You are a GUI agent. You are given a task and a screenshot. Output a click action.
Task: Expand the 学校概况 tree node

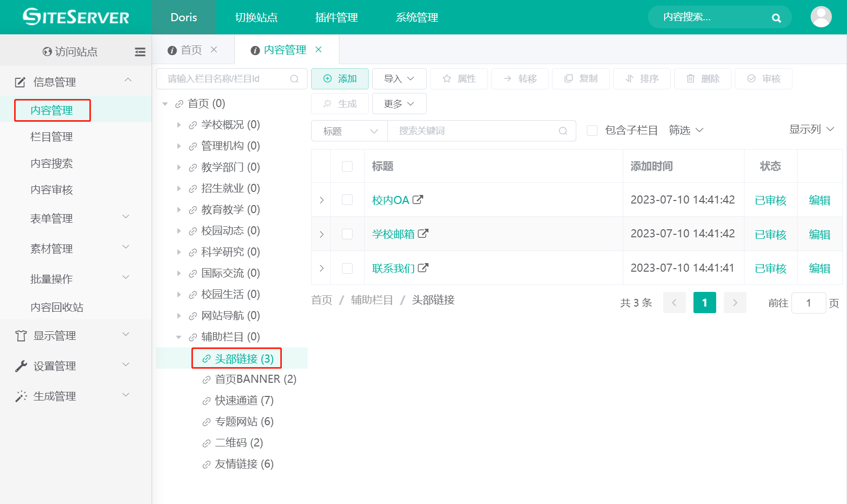click(179, 124)
